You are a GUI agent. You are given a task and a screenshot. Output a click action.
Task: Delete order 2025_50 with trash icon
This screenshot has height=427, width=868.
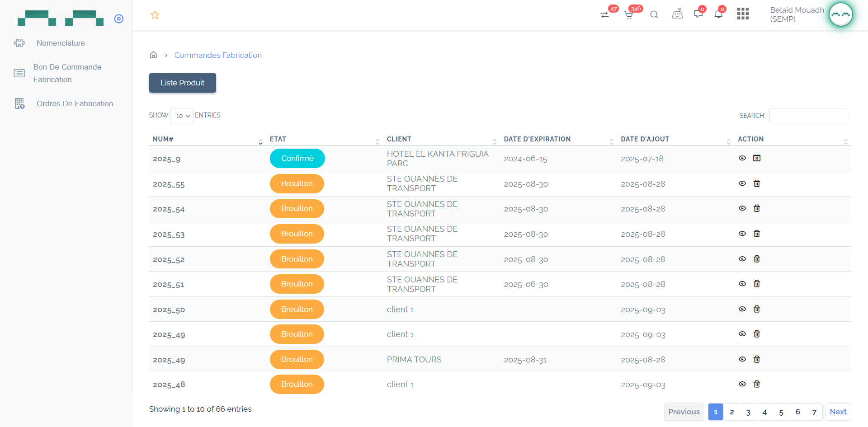[x=757, y=309]
